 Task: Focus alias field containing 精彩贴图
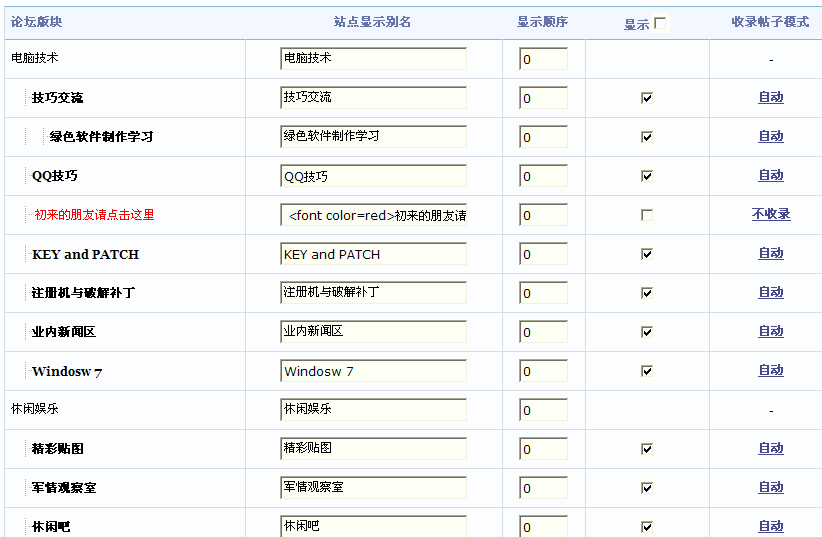pos(373,448)
